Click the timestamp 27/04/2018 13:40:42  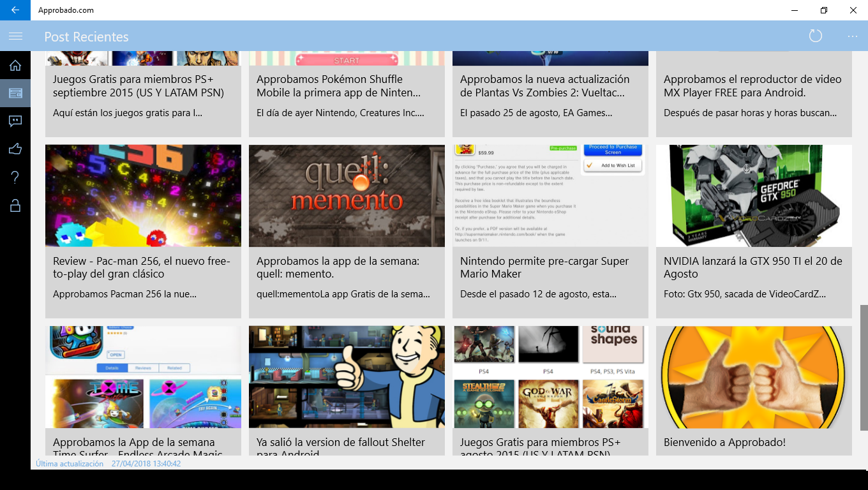coord(146,464)
